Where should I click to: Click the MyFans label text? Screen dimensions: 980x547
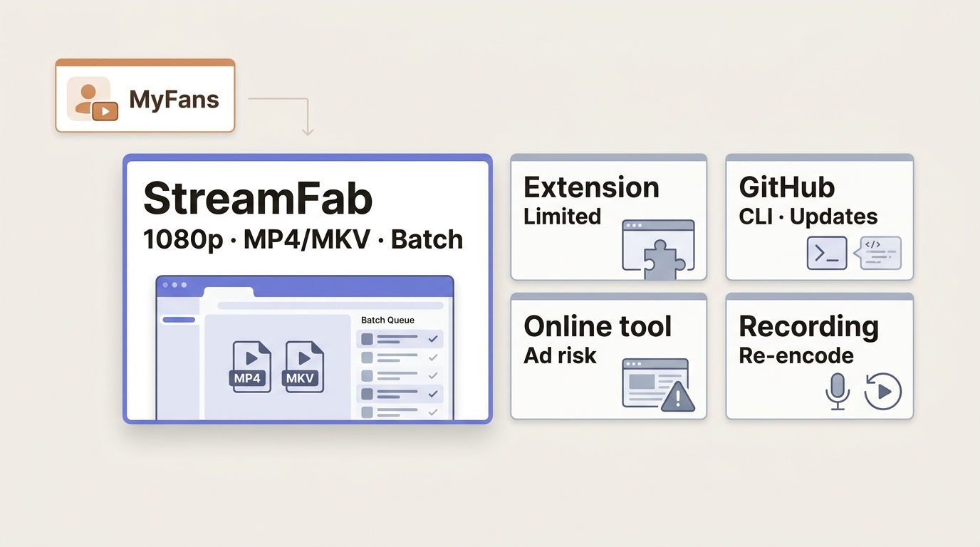tap(174, 99)
